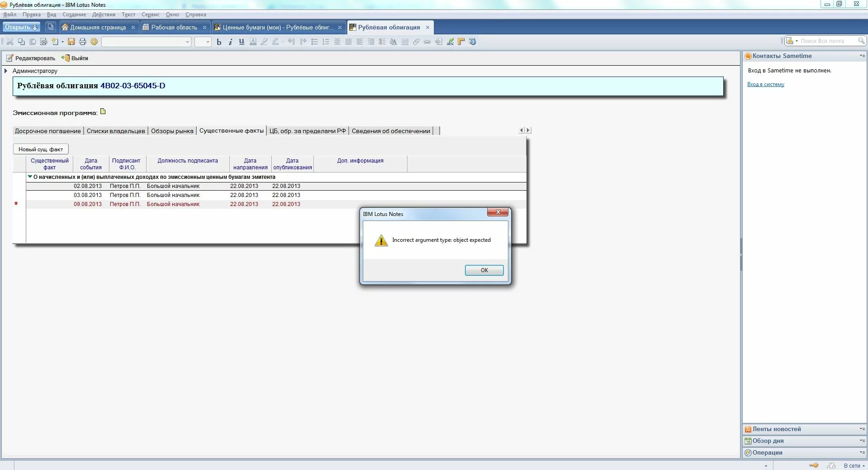Click the Вход в систему link

(765, 84)
